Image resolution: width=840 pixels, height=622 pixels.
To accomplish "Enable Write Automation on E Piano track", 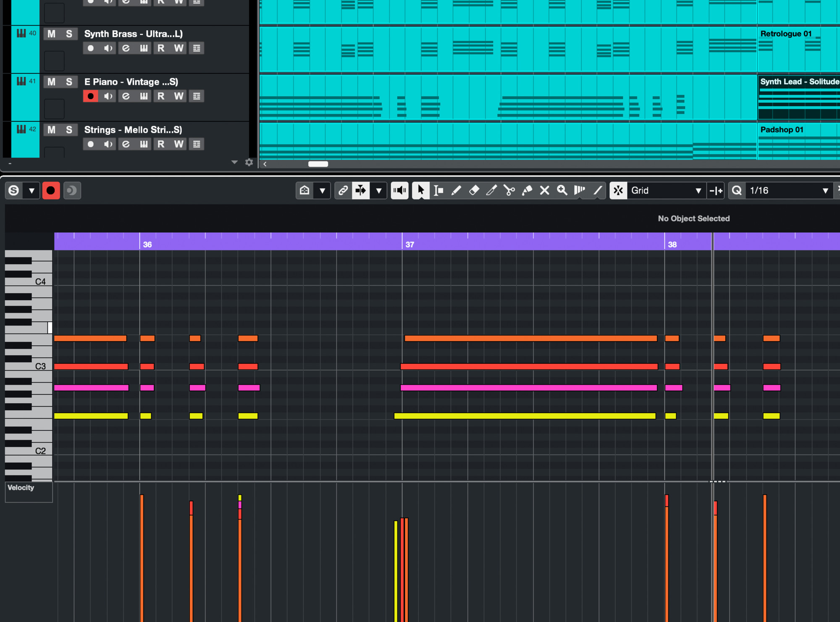I will click(x=178, y=96).
